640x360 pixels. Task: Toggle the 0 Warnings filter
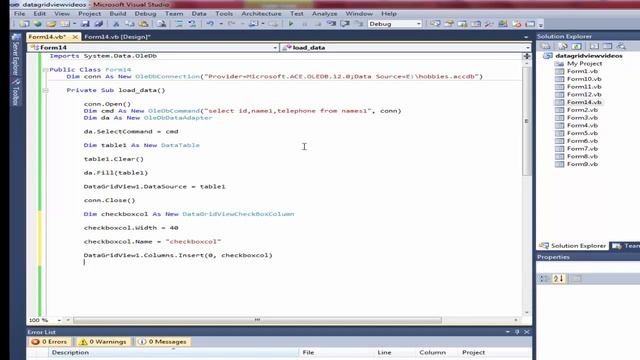click(x=103, y=342)
